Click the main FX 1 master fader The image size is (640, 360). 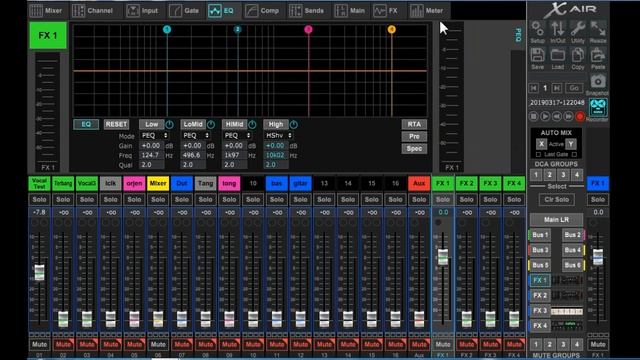pyautogui.click(x=598, y=257)
